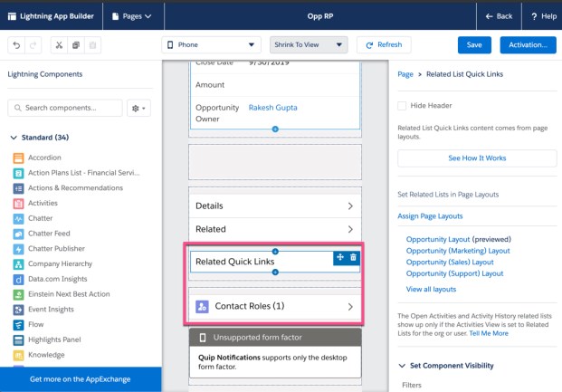Select the Flow component icon
This screenshot has height=392, width=562.
pos(18,325)
